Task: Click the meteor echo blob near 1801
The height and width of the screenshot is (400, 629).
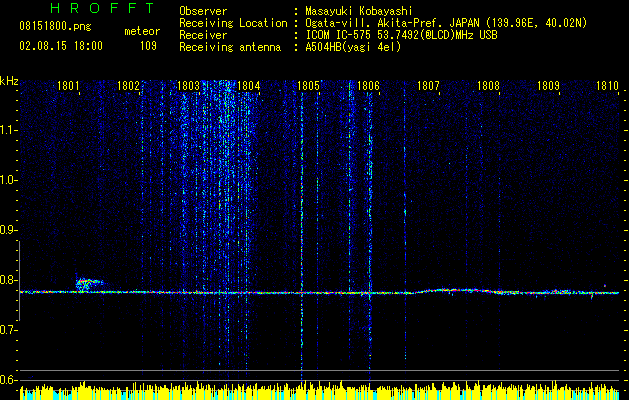Action: click(x=89, y=284)
